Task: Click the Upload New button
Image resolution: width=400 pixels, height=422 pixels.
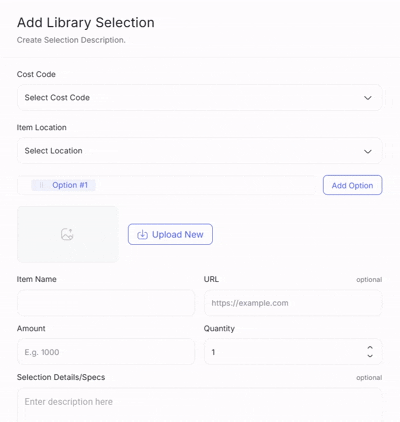Action: (x=170, y=234)
